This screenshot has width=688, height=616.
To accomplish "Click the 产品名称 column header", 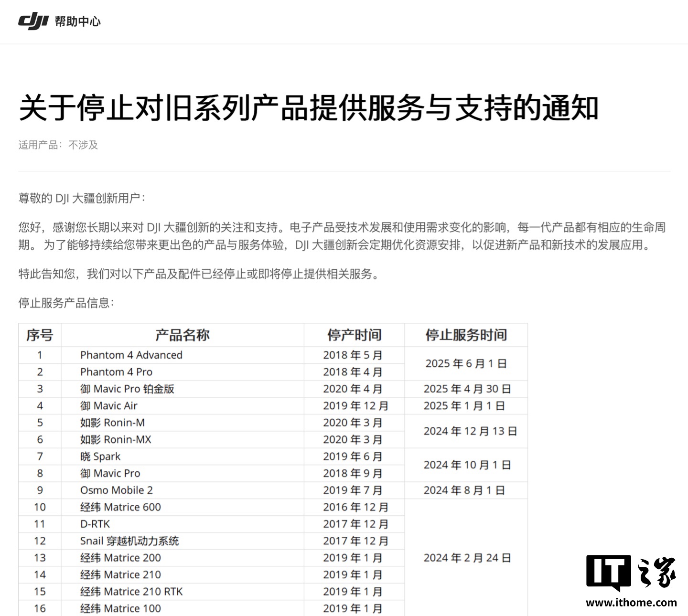I will (x=183, y=335).
